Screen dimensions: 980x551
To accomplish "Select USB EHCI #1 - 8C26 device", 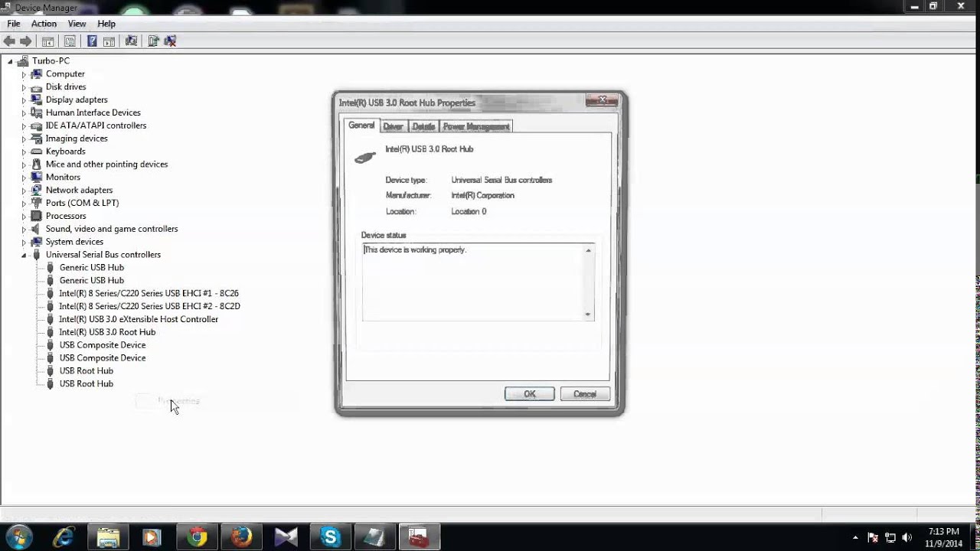I will [x=149, y=293].
